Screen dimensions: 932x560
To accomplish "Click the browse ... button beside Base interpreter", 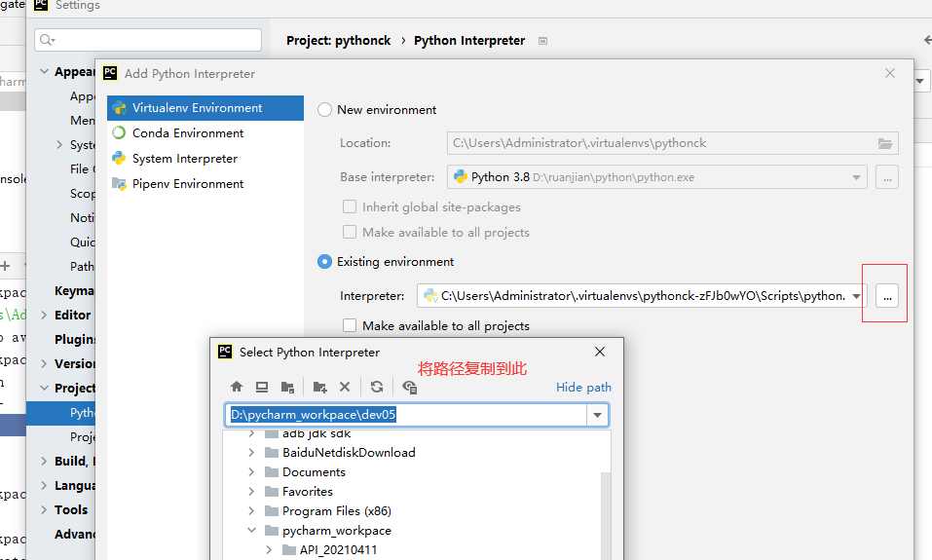I will pyautogui.click(x=887, y=177).
